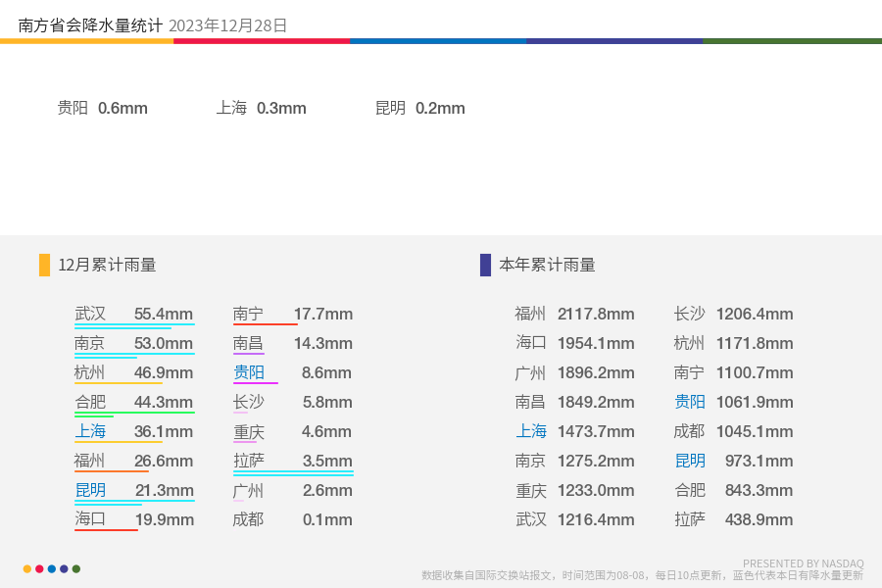This screenshot has width=882, height=588.
Task: Select the green segment of top color bar
Action: [792, 41]
